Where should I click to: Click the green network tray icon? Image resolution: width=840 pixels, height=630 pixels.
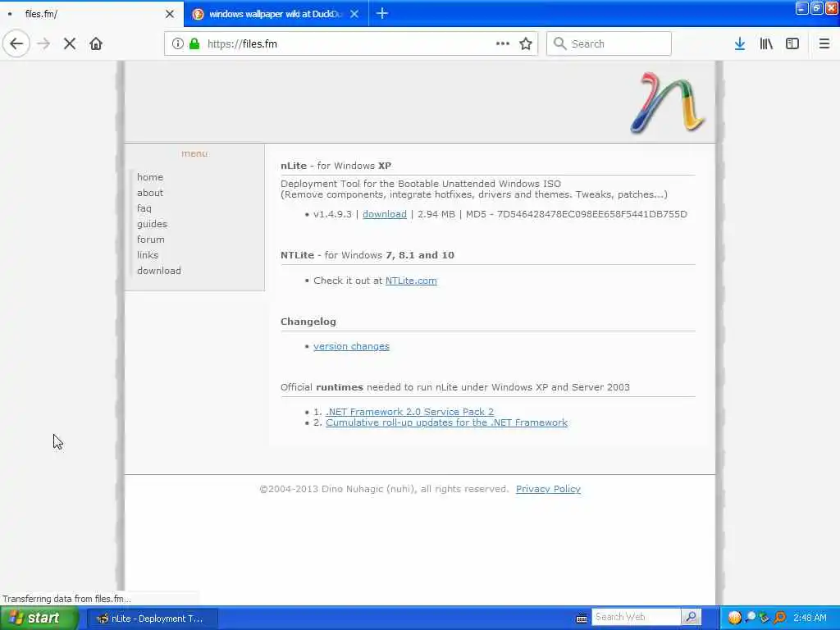point(765,618)
